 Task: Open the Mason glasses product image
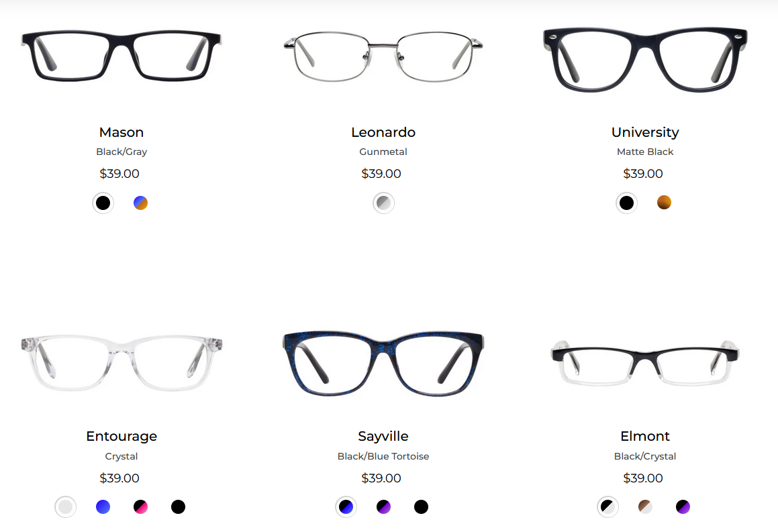(x=121, y=56)
